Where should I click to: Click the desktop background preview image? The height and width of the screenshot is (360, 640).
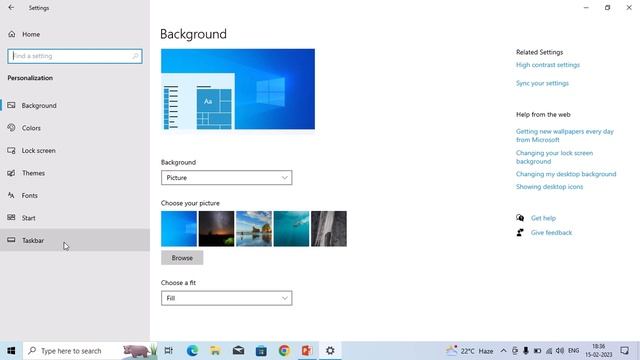(238, 89)
